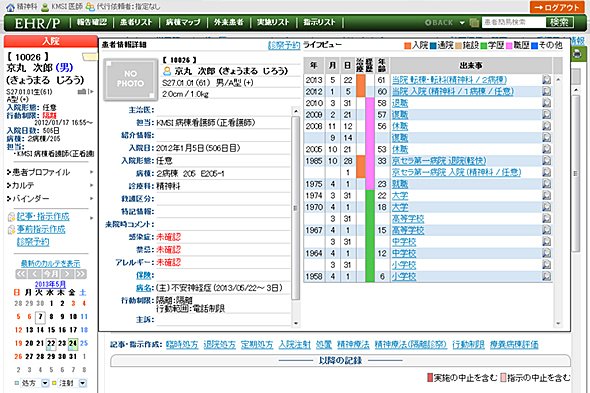Click the printer icon at right edge
The image size is (590, 393).
click(x=577, y=55)
